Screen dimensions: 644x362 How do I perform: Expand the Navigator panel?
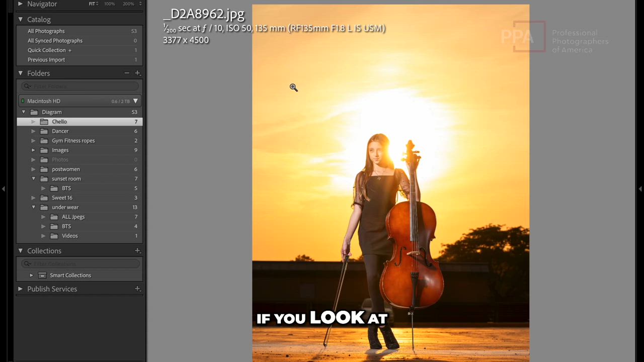coord(21,4)
